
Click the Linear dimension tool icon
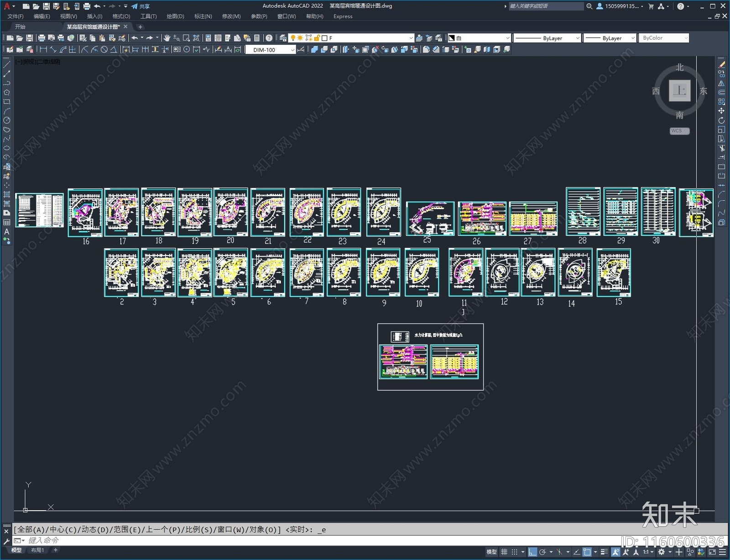click(x=43, y=50)
